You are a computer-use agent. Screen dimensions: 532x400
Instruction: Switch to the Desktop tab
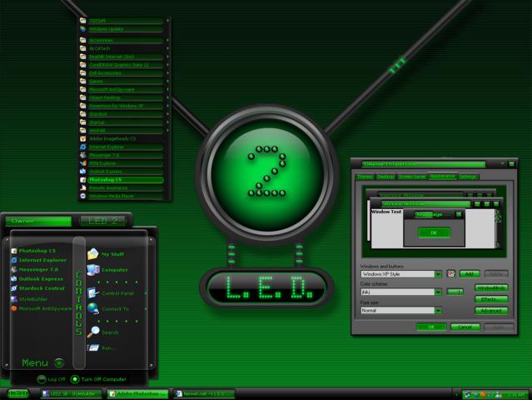385,177
